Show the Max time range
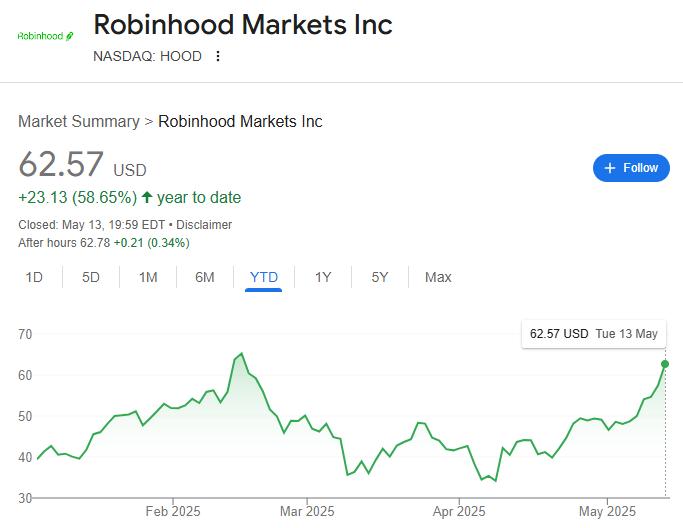The height and width of the screenshot is (528, 683). click(438, 277)
